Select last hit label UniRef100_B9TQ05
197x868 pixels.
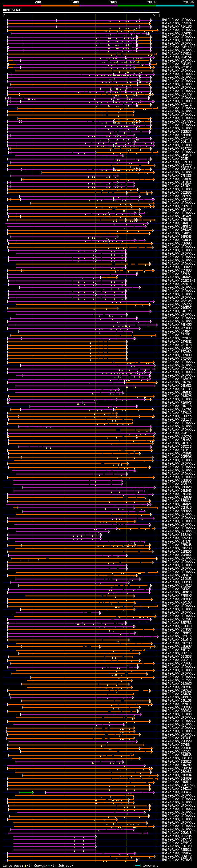pos(177,860)
